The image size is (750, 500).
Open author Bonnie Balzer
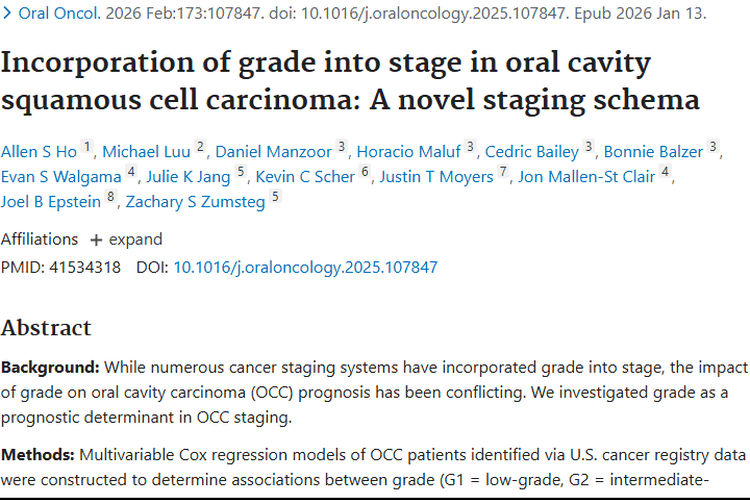tap(655, 152)
